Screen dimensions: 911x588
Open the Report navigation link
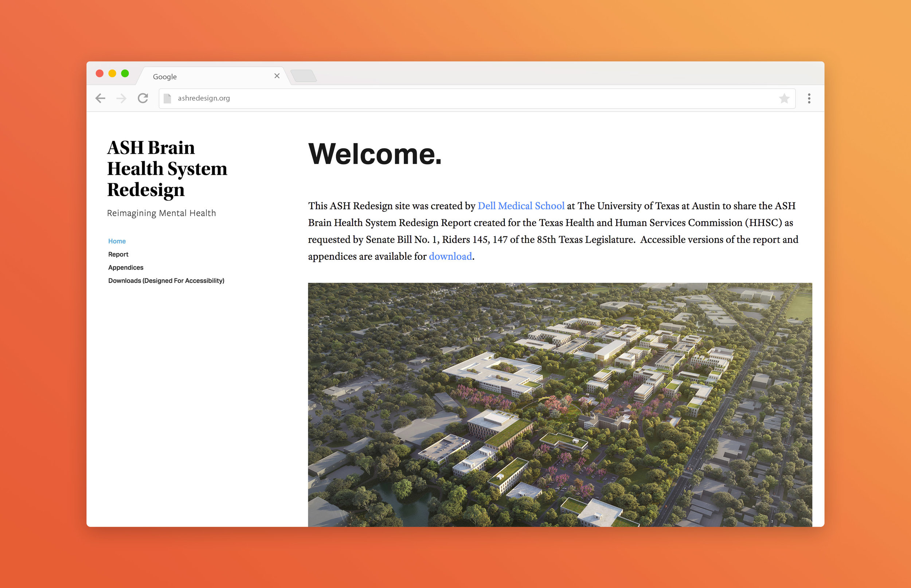118,254
